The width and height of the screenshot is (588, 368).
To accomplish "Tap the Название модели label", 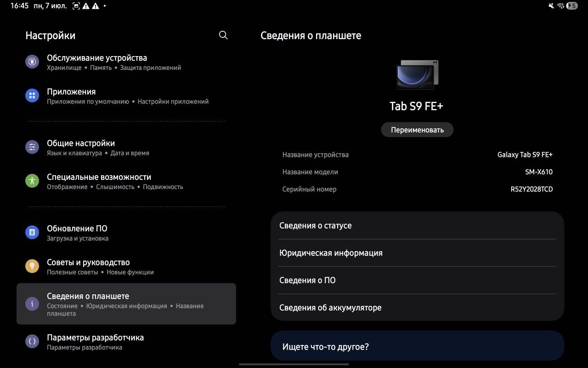I will pos(310,172).
